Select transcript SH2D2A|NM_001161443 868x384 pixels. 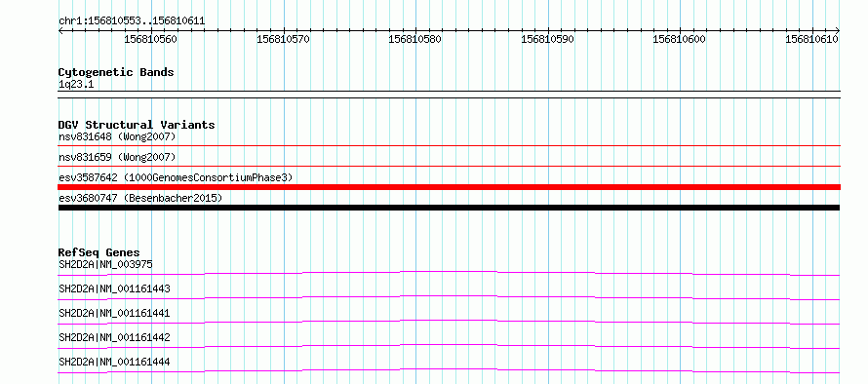coord(114,288)
